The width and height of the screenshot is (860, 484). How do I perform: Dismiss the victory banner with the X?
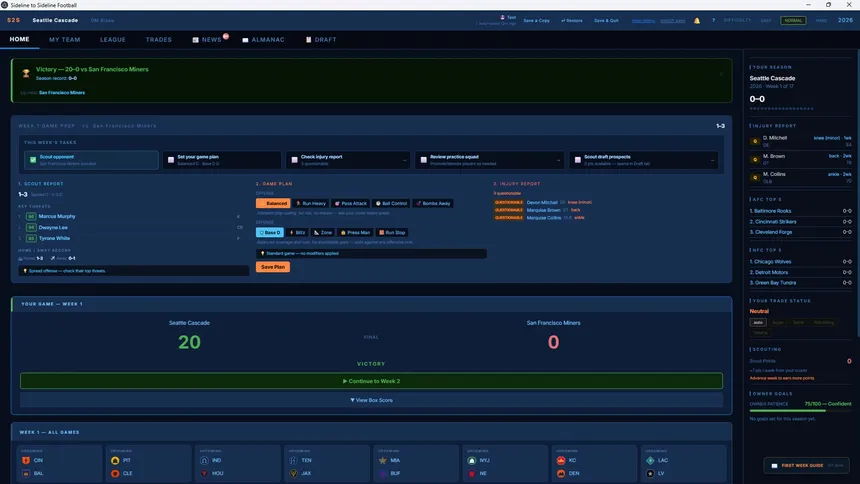click(721, 74)
